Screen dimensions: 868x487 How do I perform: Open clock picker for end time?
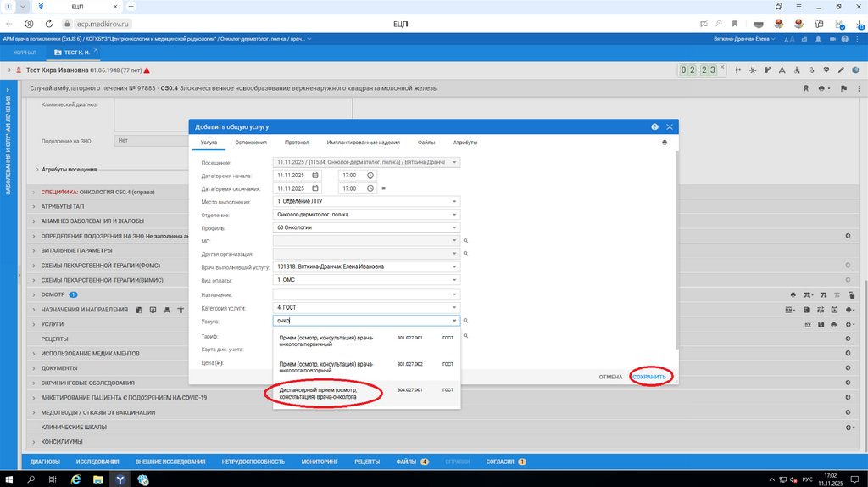click(x=370, y=188)
